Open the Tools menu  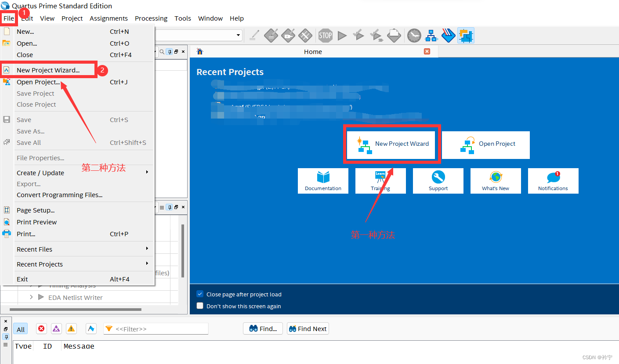pyautogui.click(x=183, y=18)
